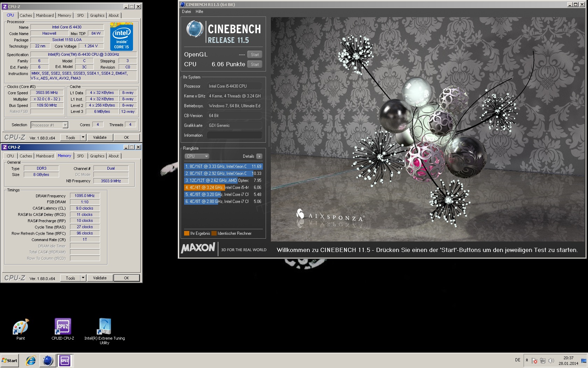This screenshot has height=368, width=588.
Task: Start the OpenGL benchmark
Action: tap(255, 55)
